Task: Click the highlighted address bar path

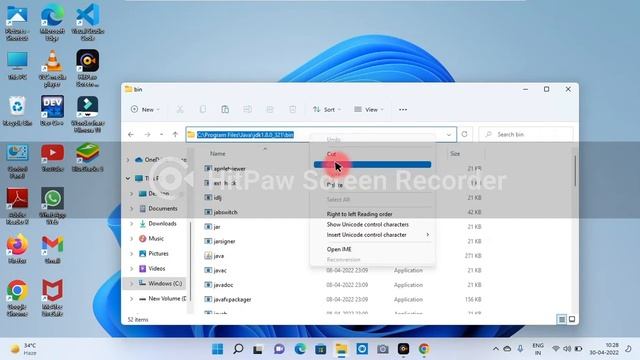Action: pyautogui.click(x=245, y=135)
